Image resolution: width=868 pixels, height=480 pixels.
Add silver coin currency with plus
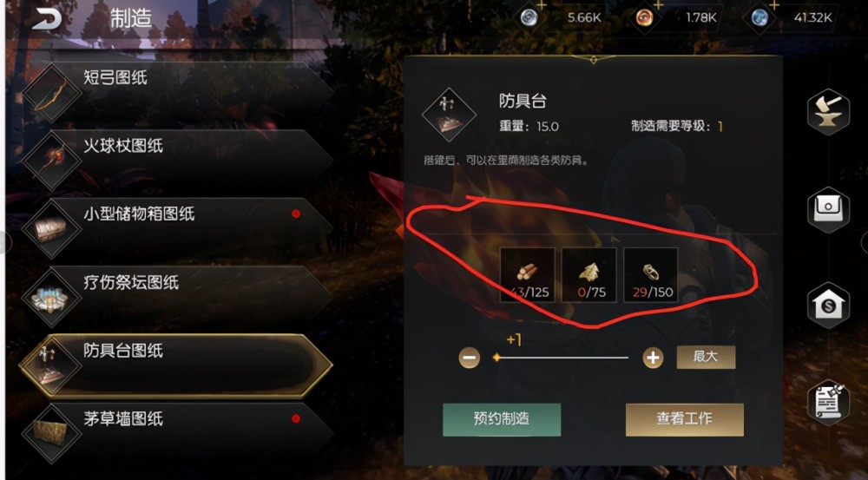(x=541, y=5)
